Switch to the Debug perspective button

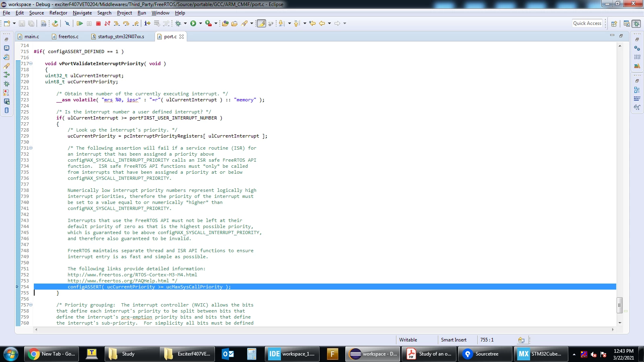pos(636,24)
